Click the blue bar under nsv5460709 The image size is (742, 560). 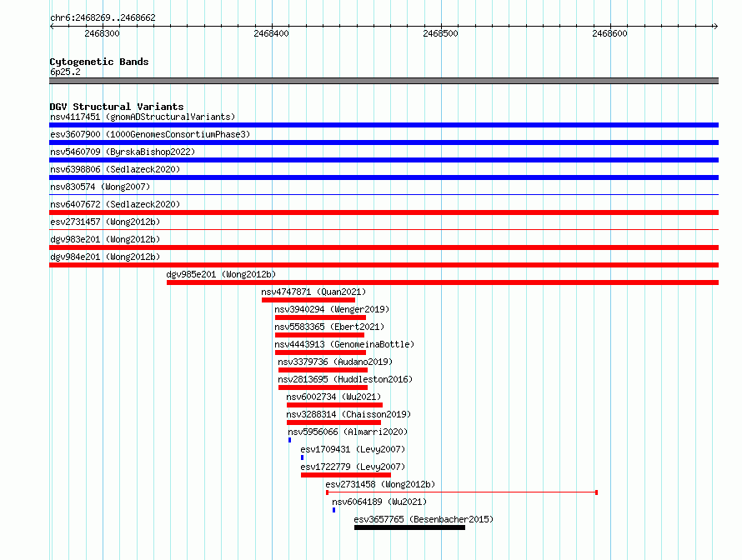pyautogui.click(x=384, y=160)
